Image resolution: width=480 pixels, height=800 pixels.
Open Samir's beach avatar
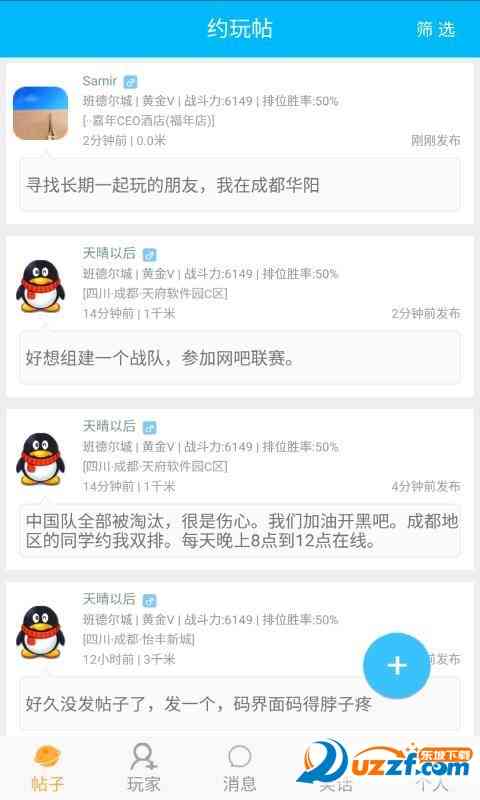[x=40, y=113]
